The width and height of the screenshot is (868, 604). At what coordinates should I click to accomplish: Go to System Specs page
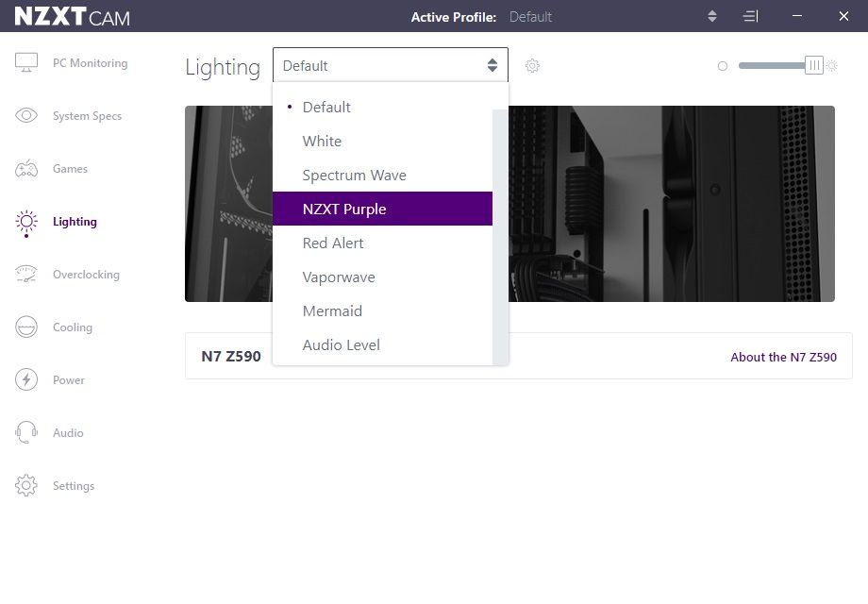pos(87,116)
